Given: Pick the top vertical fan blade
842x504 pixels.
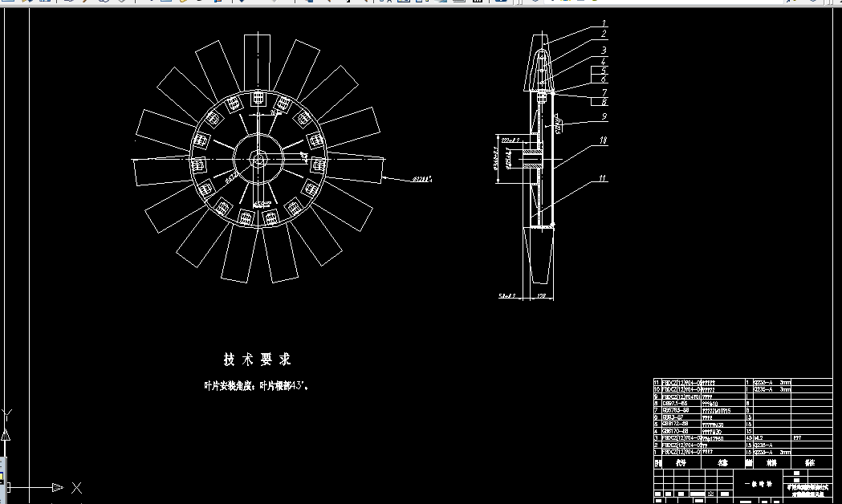Looking at the screenshot, I should [257, 63].
